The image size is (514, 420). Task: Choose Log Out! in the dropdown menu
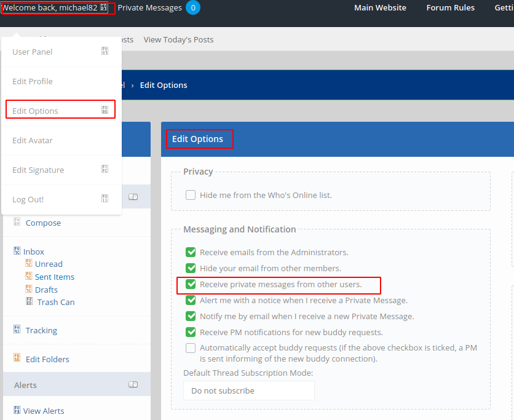28,200
